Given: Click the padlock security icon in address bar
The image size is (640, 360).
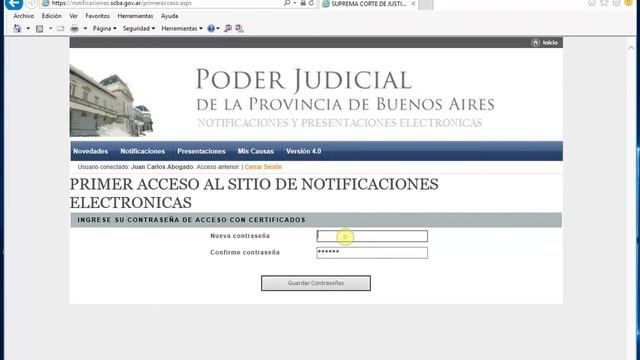Looking at the screenshot, I should pyautogui.click(x=303, y=3).
